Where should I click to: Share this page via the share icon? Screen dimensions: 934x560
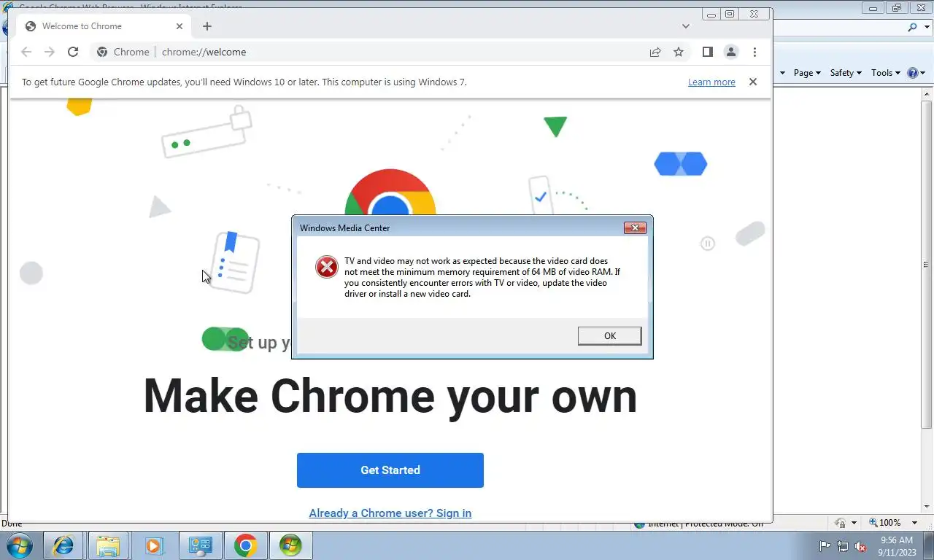tap(655, 52)
